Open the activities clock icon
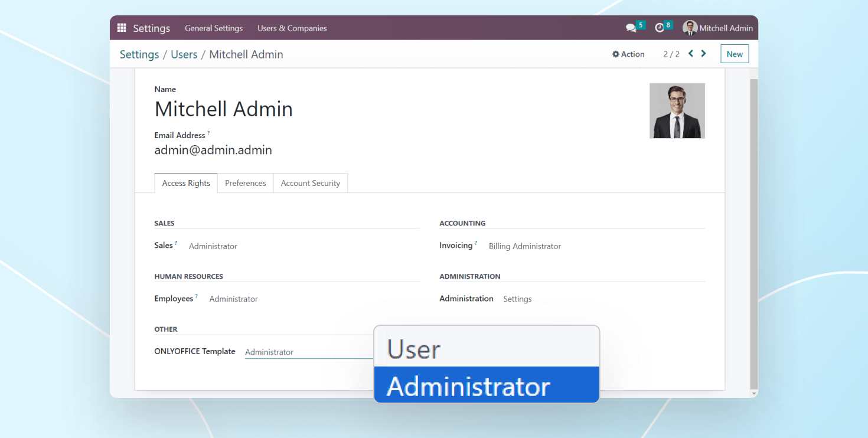Viewport: 868px width, 438px height. pos(660,28)
